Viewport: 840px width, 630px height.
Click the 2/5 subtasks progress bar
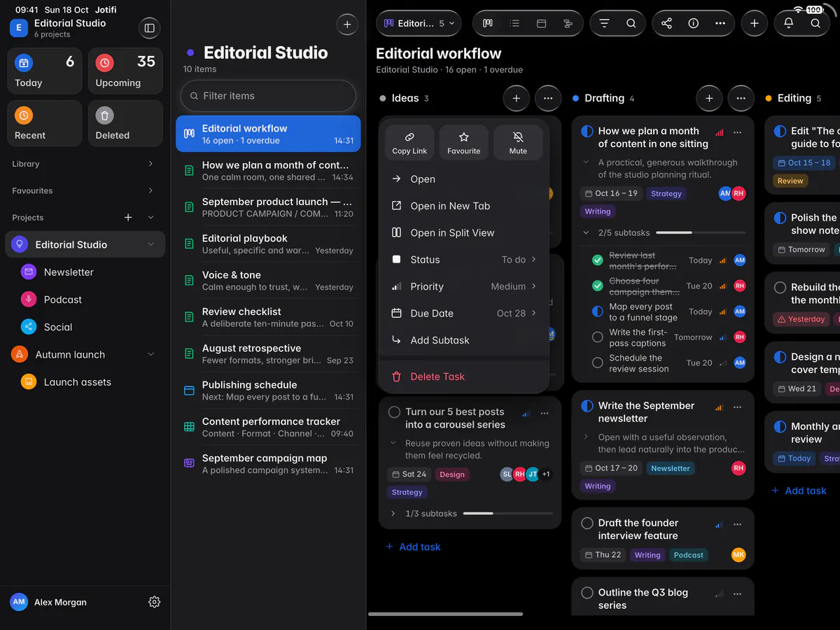(701, 232)
